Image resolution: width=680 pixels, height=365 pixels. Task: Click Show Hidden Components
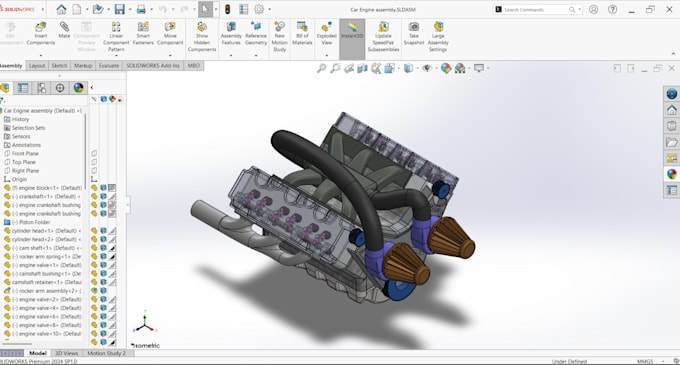coord(202,37)
